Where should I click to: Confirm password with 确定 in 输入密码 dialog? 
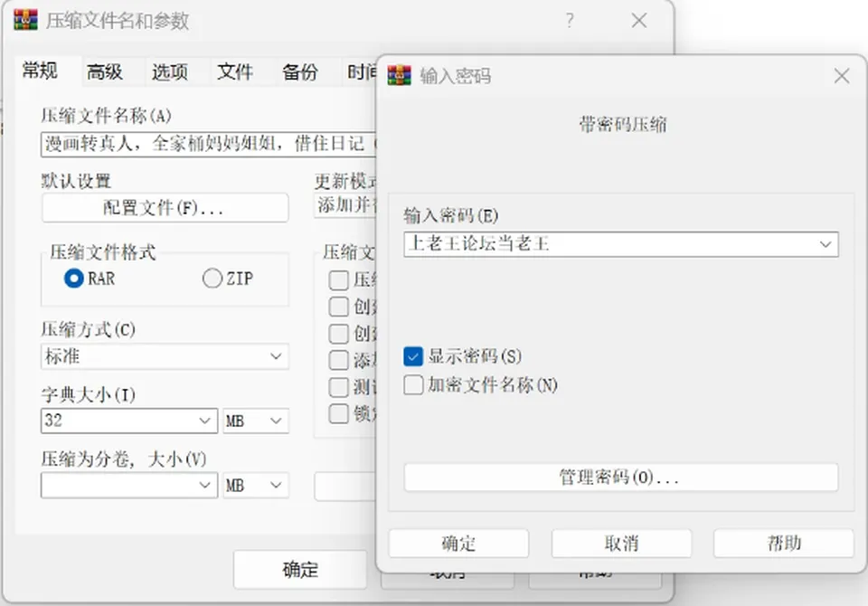coord(458,543)
